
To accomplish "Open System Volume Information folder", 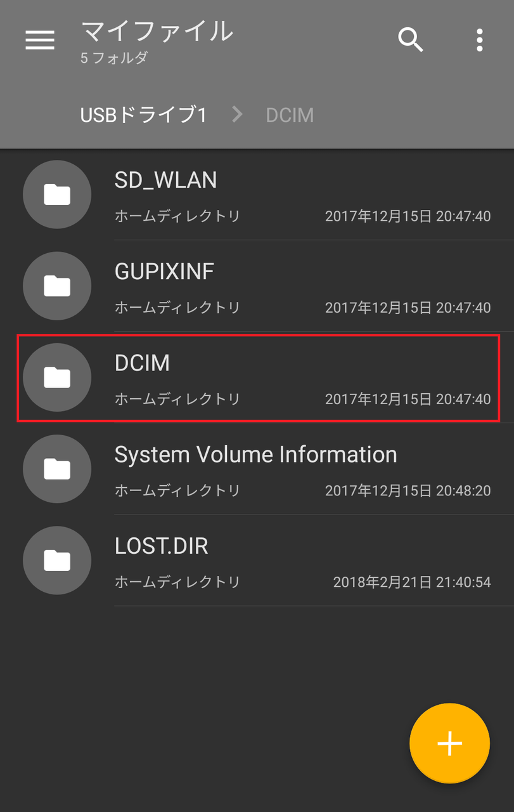I will pos(257,469).
